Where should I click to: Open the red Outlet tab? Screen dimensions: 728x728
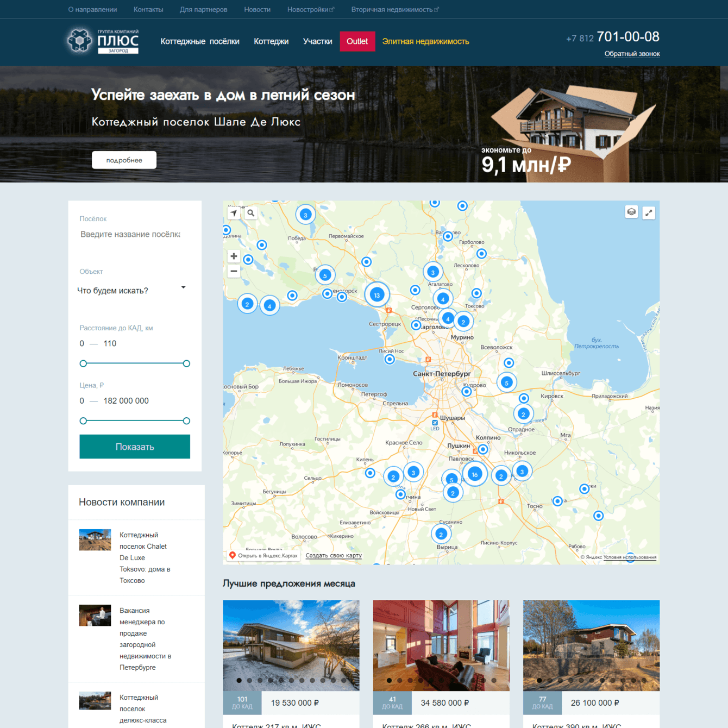[x=357, y=41]
